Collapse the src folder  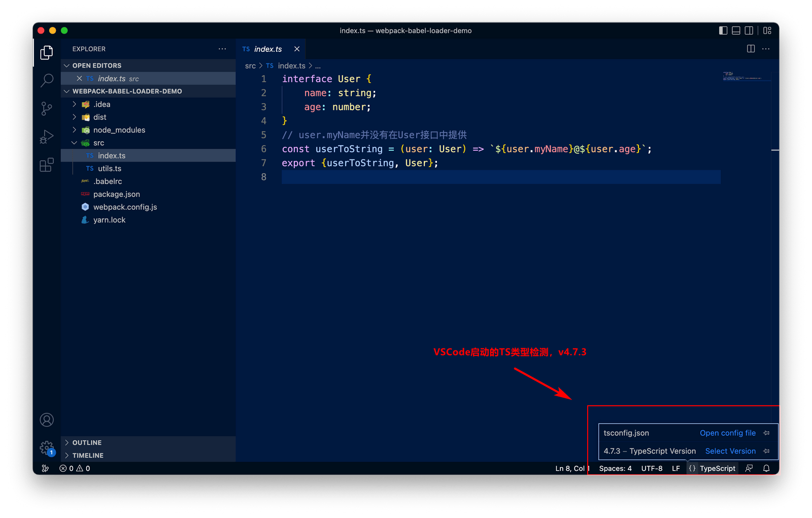pyautogui.click(x=148, y=143)
